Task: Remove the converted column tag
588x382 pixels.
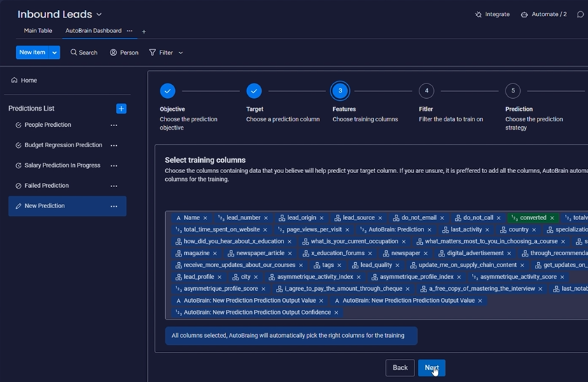Action: tap(552, 218)
